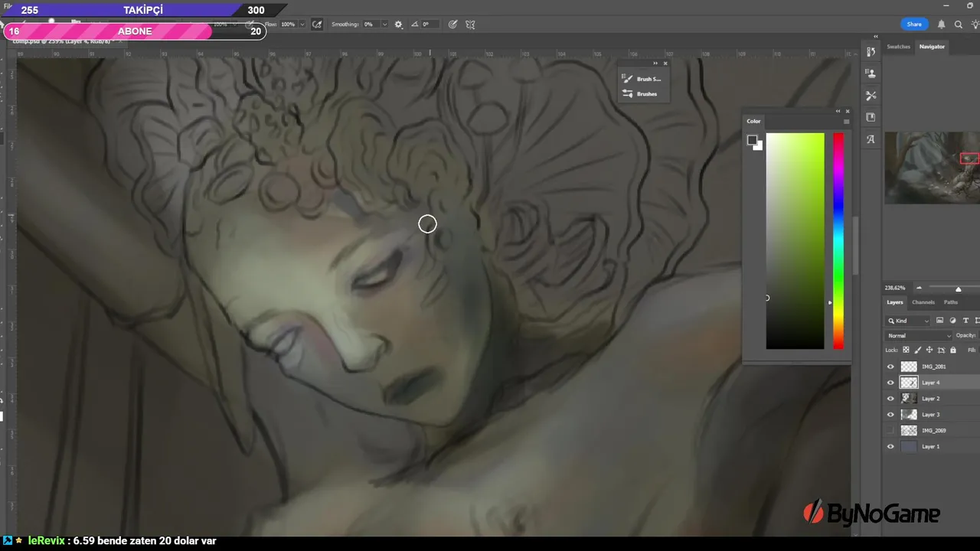
Task: Select Layer 1 row name
Action: (930, 447)
